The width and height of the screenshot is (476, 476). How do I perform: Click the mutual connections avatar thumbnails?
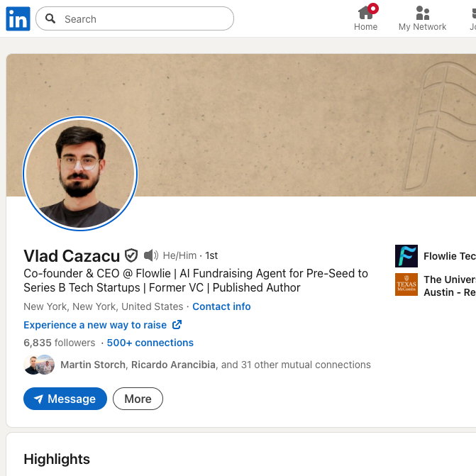tap(39, 365)
